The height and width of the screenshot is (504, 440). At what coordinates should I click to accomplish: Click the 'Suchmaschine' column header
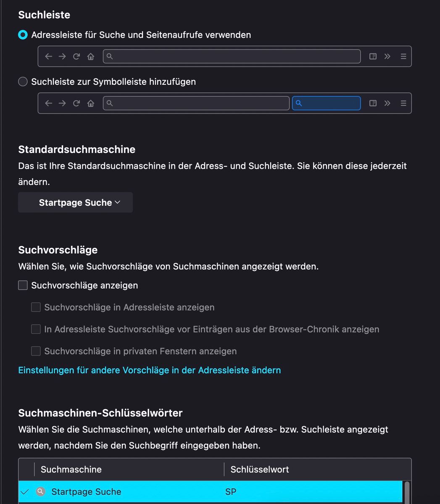[71, 470]
